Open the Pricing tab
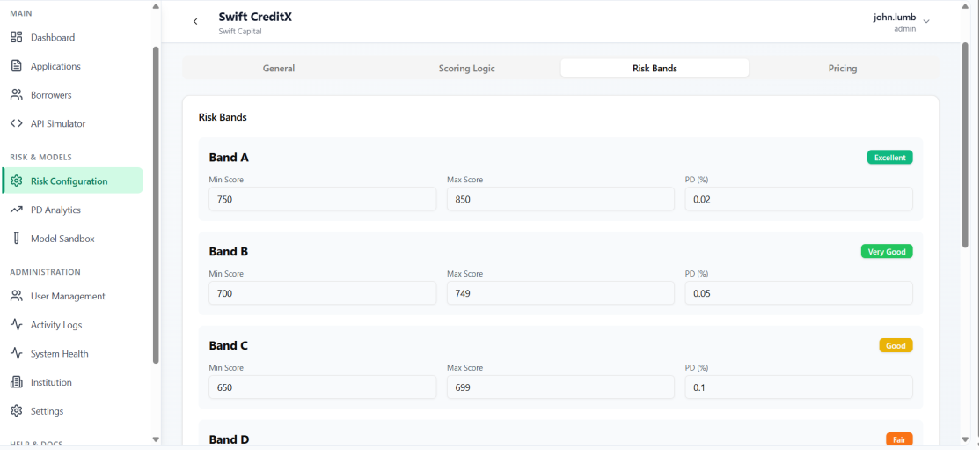 (842, 69)
